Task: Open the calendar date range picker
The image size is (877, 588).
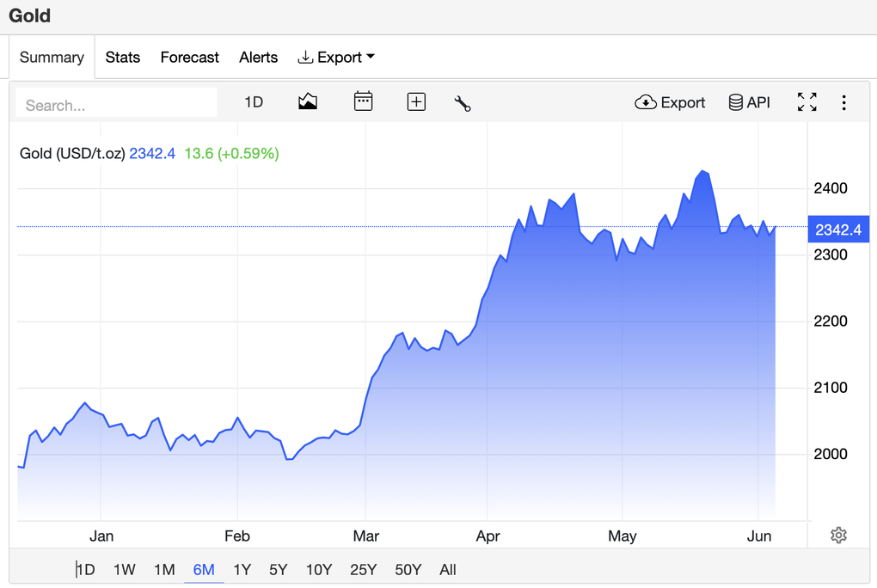Action: [364, 102]
